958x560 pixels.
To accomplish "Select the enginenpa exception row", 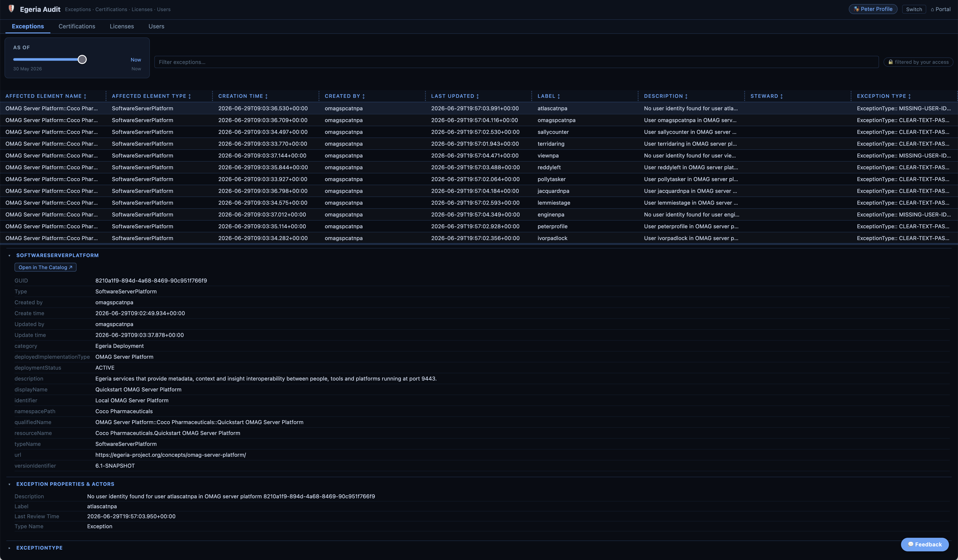I will 479,214.
